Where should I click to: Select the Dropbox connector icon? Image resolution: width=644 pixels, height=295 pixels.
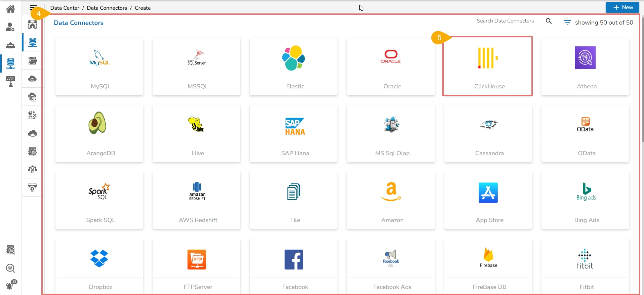pyautogui.click(x=99, y=259)
